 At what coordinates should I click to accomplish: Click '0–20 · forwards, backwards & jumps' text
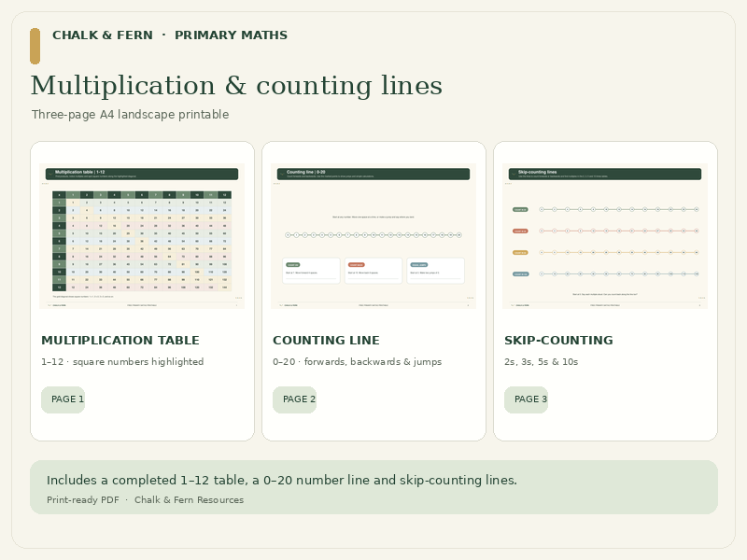(x=358, y=362)
